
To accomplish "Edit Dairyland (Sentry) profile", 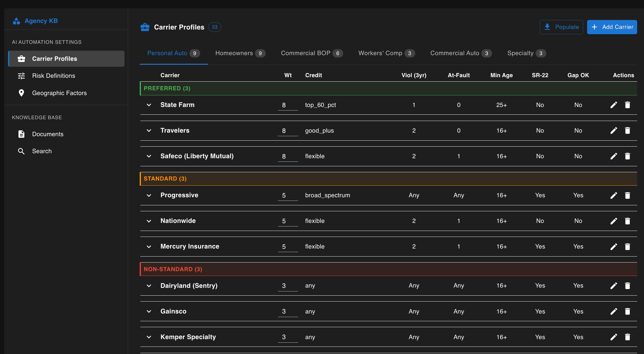I will point(614,285).
